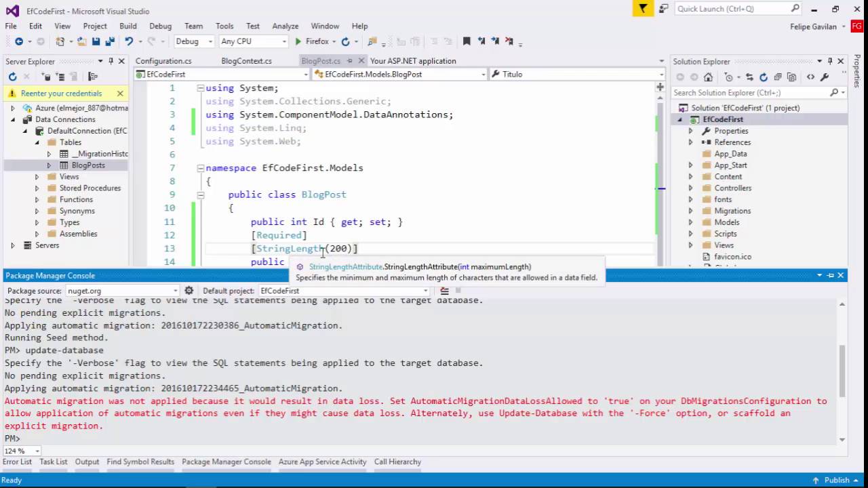Click the Reenter your credentials link
This screenshot has height=488, width=868.
pos(61,94)
